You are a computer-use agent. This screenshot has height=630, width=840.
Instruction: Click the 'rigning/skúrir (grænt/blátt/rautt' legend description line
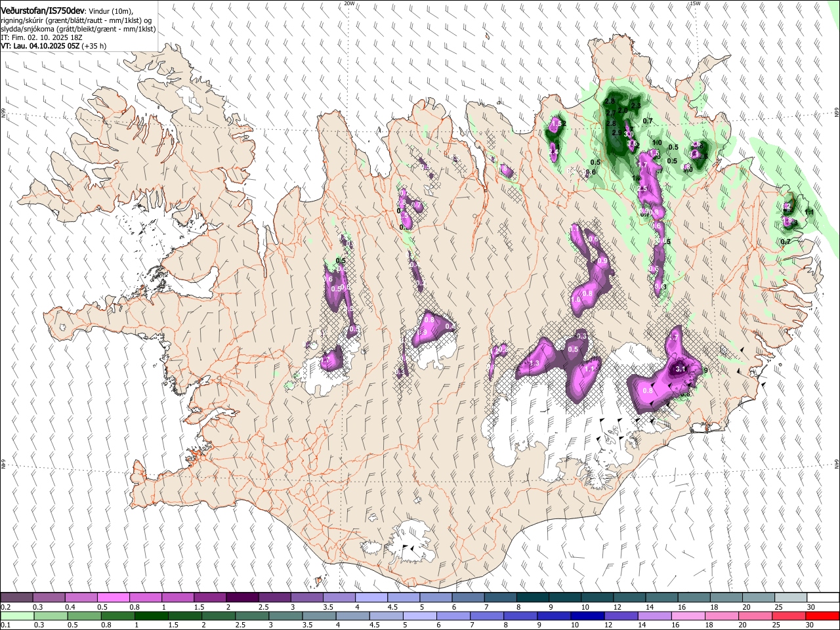[x=76, y=20]
